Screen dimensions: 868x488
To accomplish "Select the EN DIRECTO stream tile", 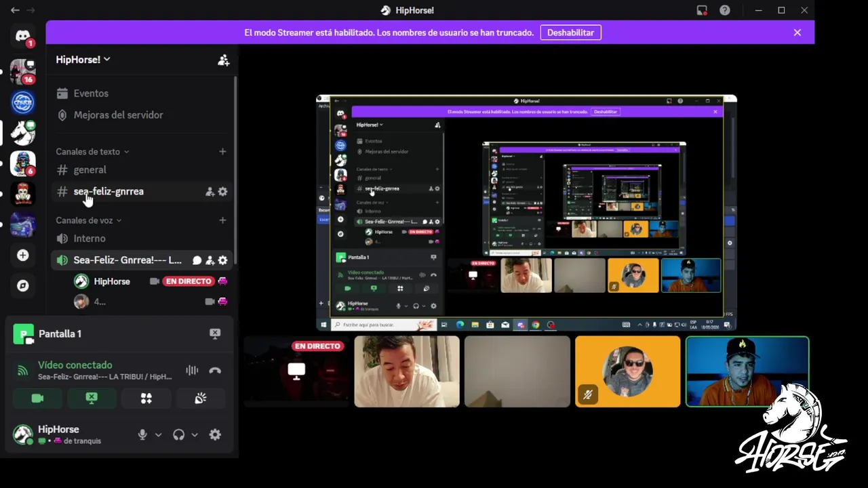I will click(296, 372).
